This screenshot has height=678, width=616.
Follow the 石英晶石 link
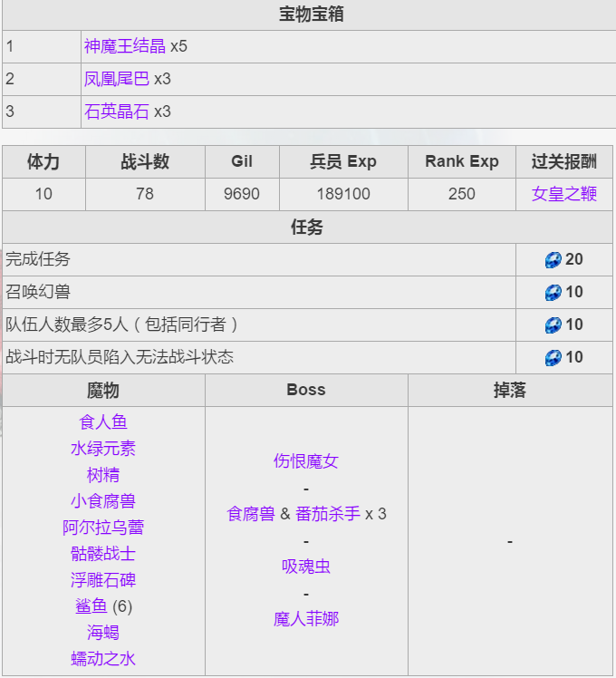coord(117,111)
